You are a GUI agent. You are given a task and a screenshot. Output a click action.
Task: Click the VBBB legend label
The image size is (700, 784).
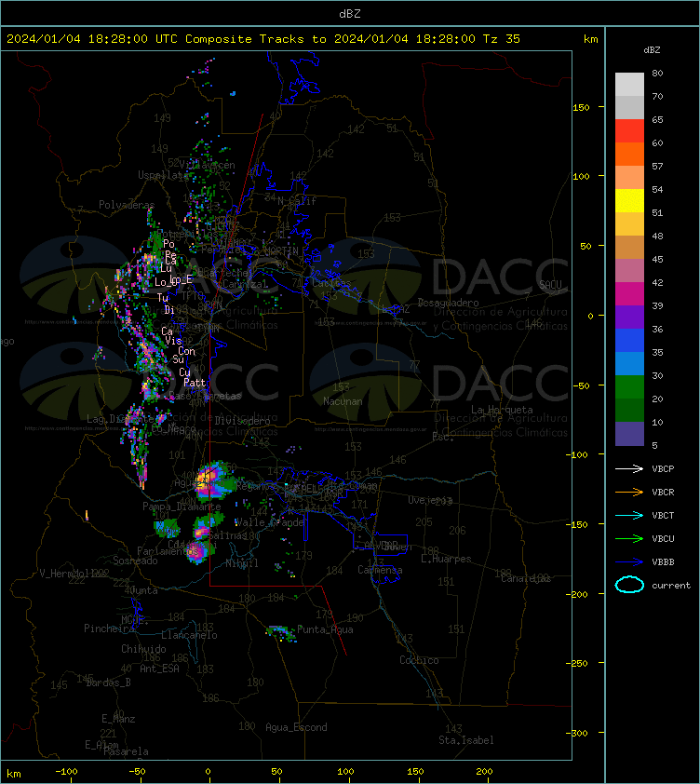coord(663,562)
